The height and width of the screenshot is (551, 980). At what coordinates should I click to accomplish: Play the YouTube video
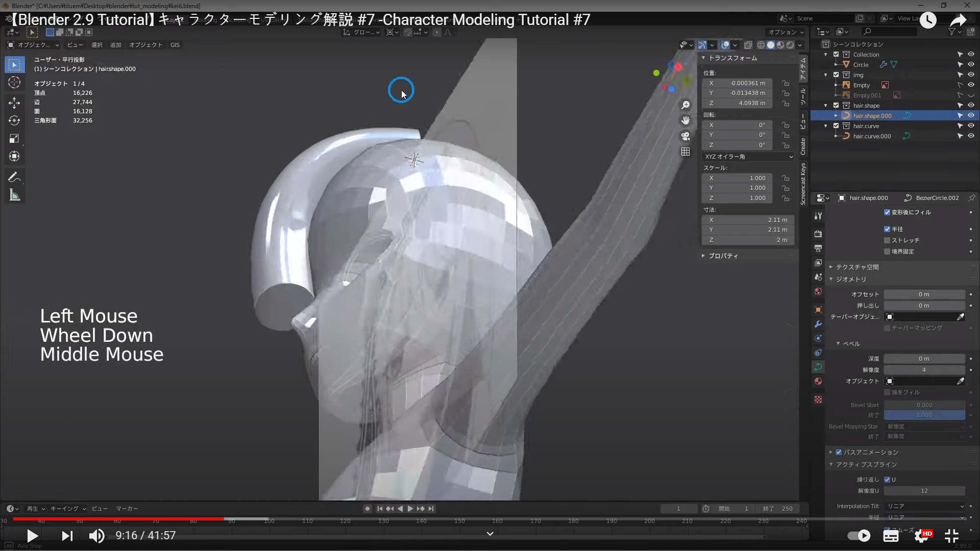coord(32,536)
